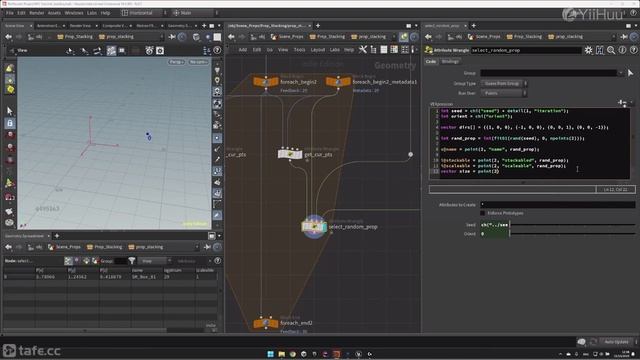Select the foreach_begin2_metadata1 node
This screenshot has width=640, height=360.
pos(338,82)
